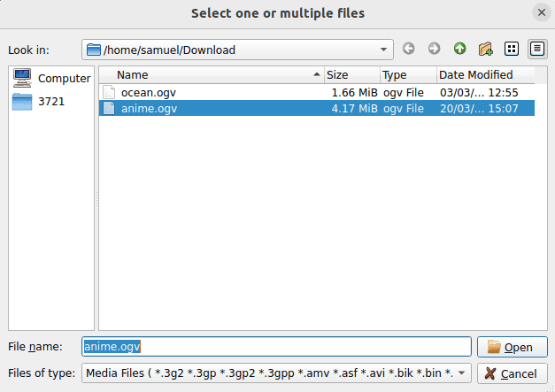
Task: Click the ocean.ogv file icon
Action: point(108,92)
